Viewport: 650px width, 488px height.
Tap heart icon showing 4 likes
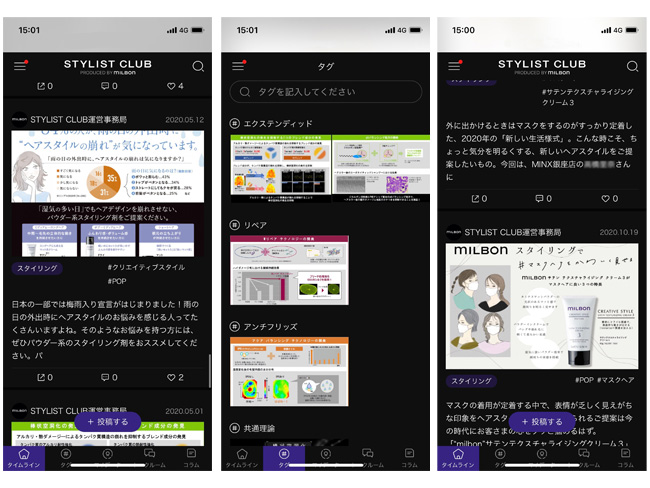pyautogui.click(x=171, y=86)
